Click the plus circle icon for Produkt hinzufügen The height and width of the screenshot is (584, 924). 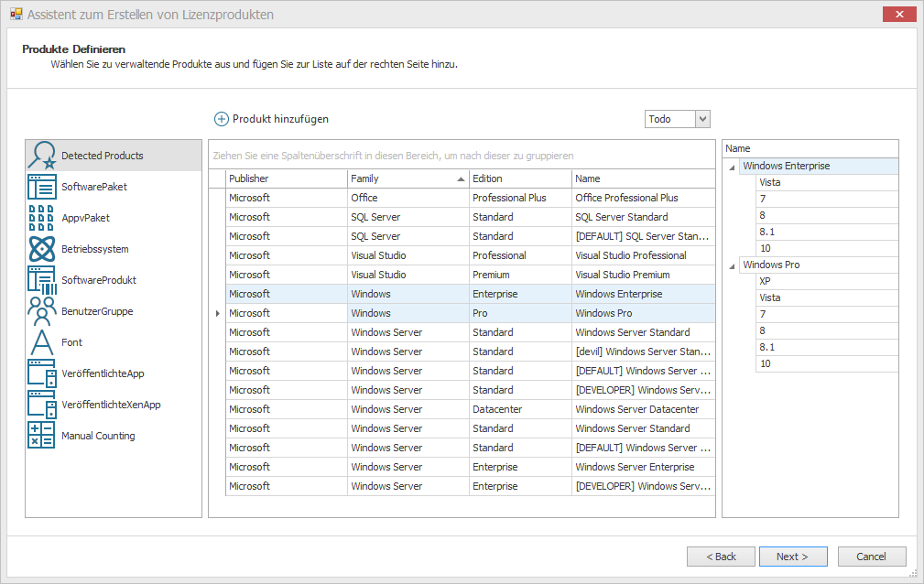pos(221,119)
